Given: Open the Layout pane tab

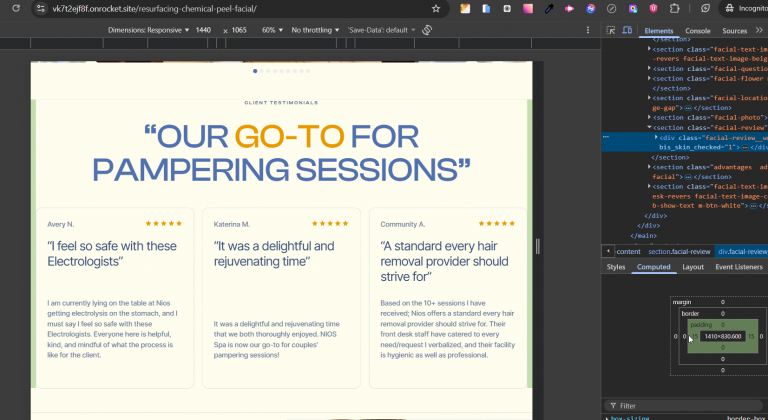Looking at the screenshot, I should [x=693, y=267].
